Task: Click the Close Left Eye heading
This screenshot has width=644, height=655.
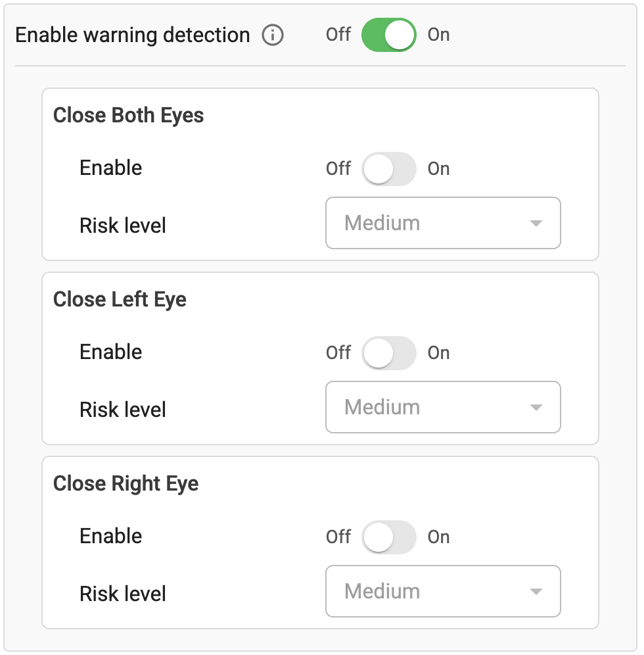Action: 120,299
